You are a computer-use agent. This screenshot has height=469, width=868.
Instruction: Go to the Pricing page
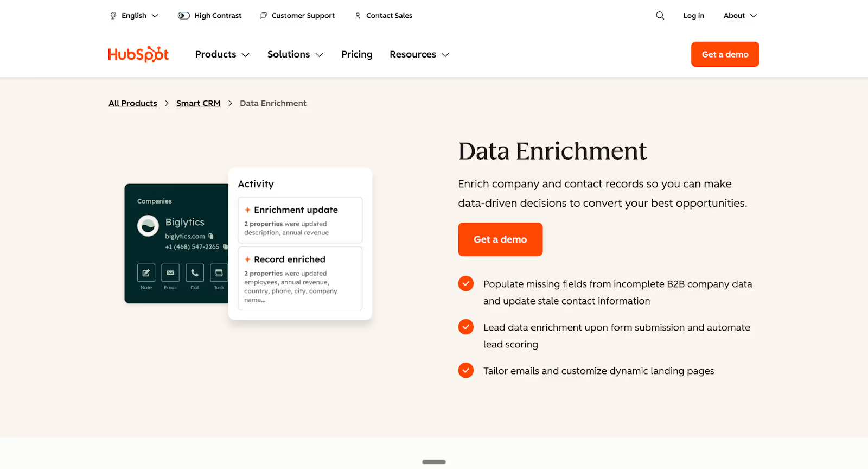point(357,54)
